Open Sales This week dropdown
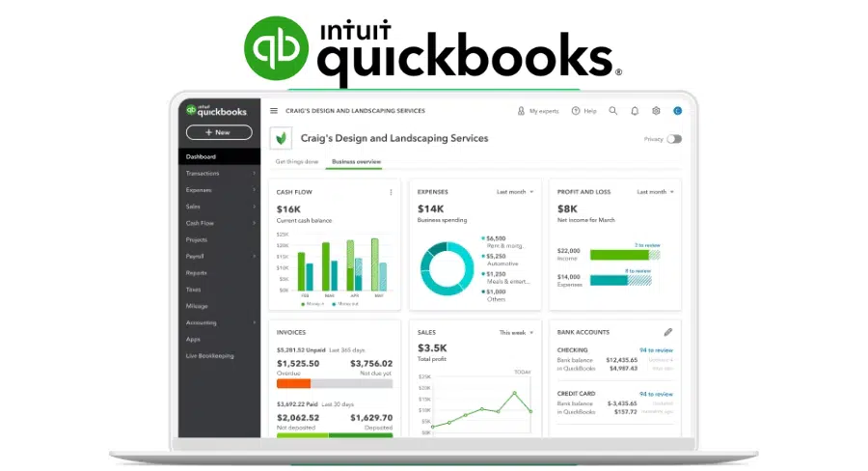 [x=517, y=332]
